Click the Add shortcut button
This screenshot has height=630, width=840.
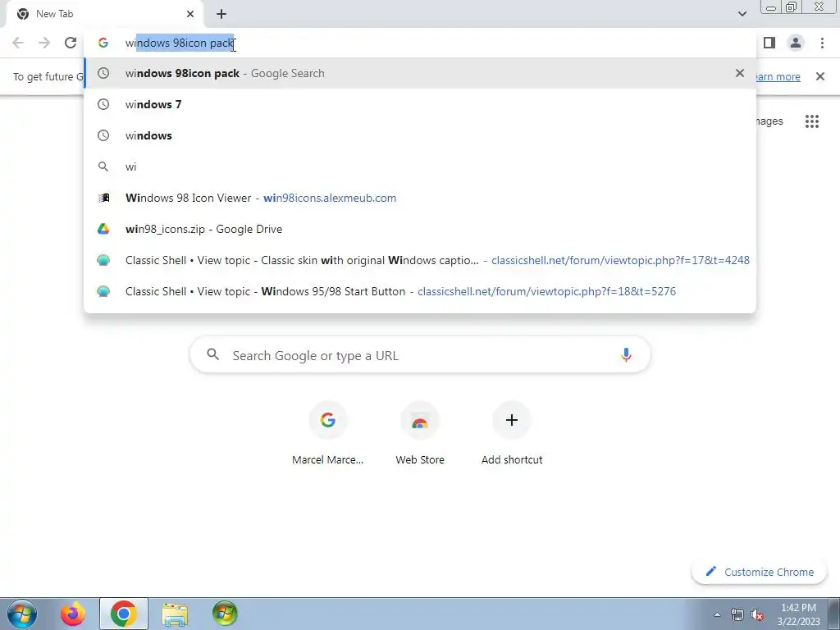[512, 433]
